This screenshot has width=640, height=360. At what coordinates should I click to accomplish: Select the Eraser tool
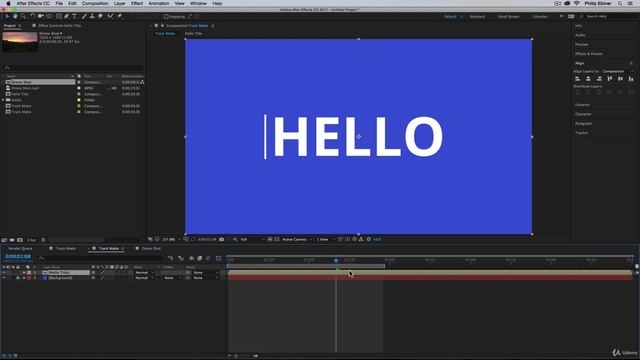[x=100, y=16]
